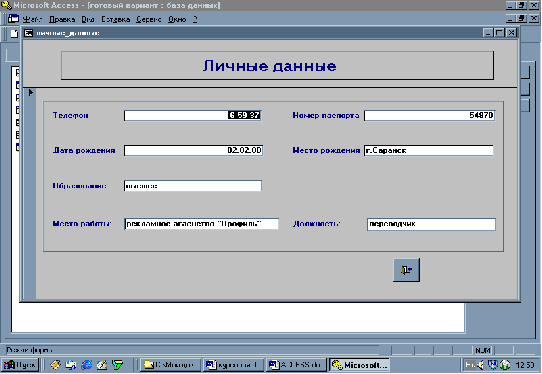Switch to the second Word document taskbar button
542x374 pixels.
(x=297, y=365)
